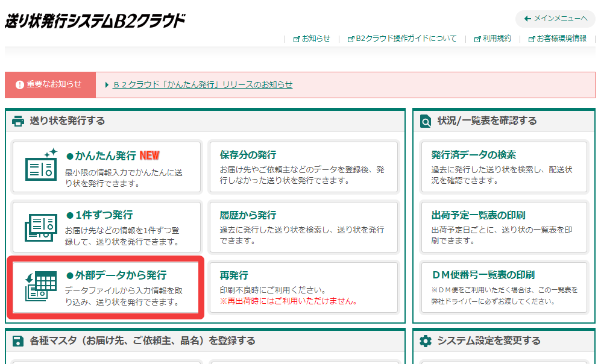Viewport: 601px width, 364px height.
Task: Click the 状況/一覧表を確認する section heading
Action: (x=487, y=121)
